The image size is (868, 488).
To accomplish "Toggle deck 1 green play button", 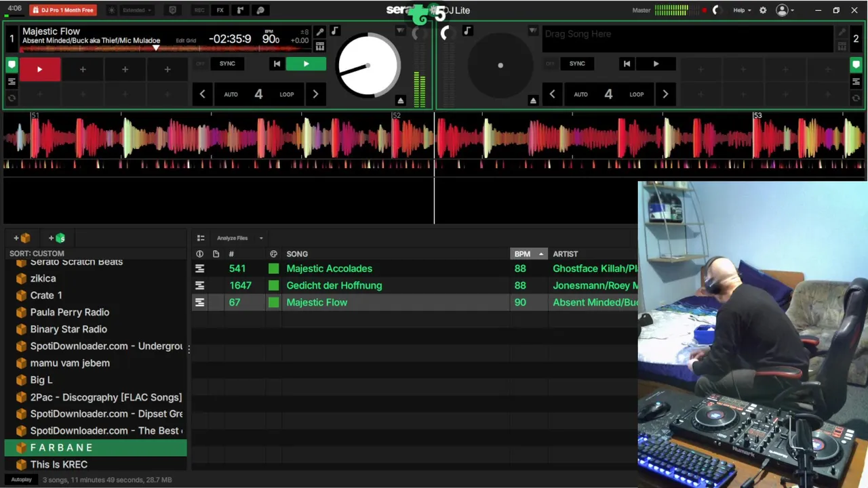I will (x=306, y=64).
